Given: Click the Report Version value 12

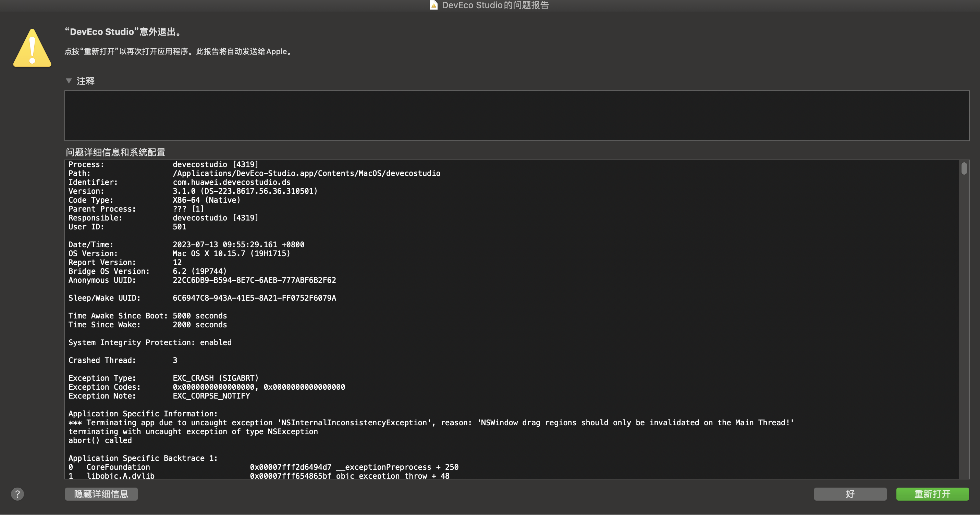Looking at the screenshot, I should tap(177, 262).
